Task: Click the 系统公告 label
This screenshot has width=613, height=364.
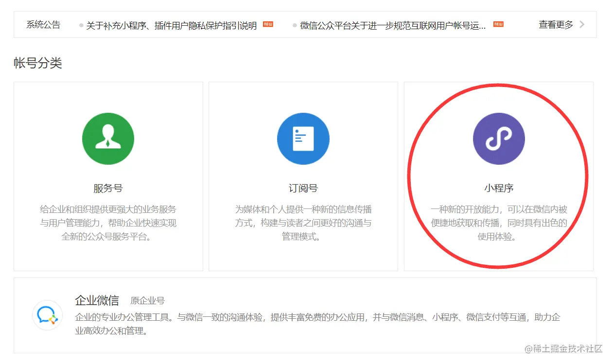Action: (43, 25)
